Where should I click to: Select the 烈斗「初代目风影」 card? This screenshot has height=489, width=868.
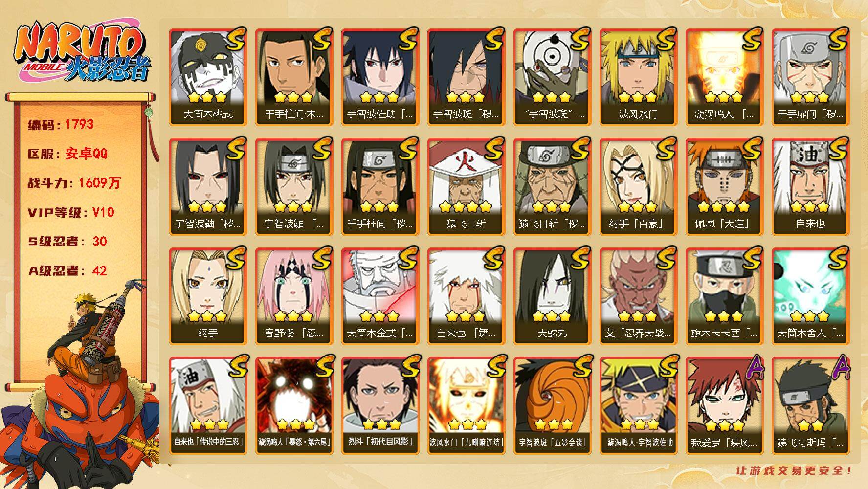[x=380, y=406]
